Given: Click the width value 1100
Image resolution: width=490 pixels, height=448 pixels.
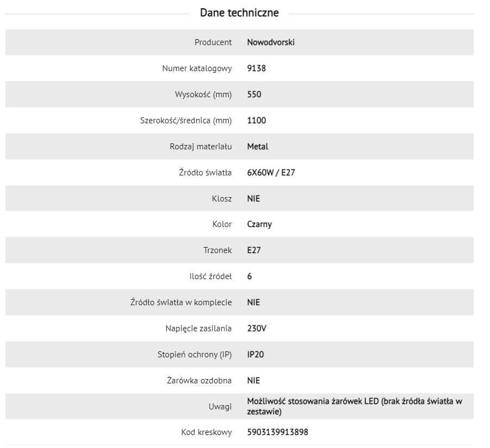Looking at the screenshot, I should (256, 120).
